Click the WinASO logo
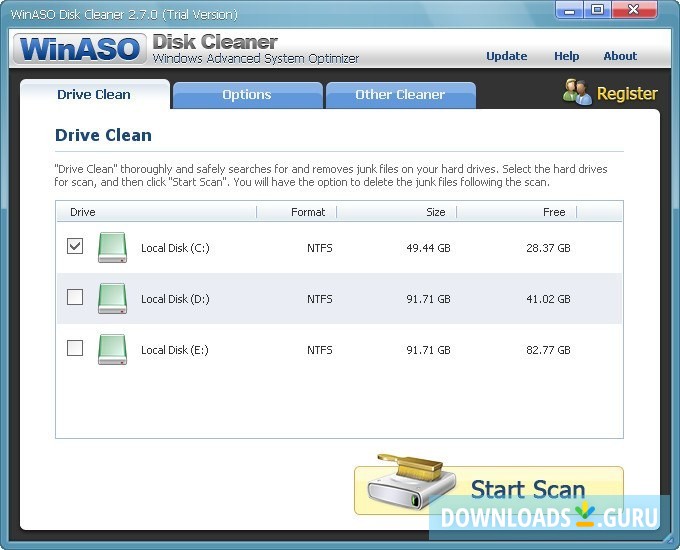 coord(79,49)
